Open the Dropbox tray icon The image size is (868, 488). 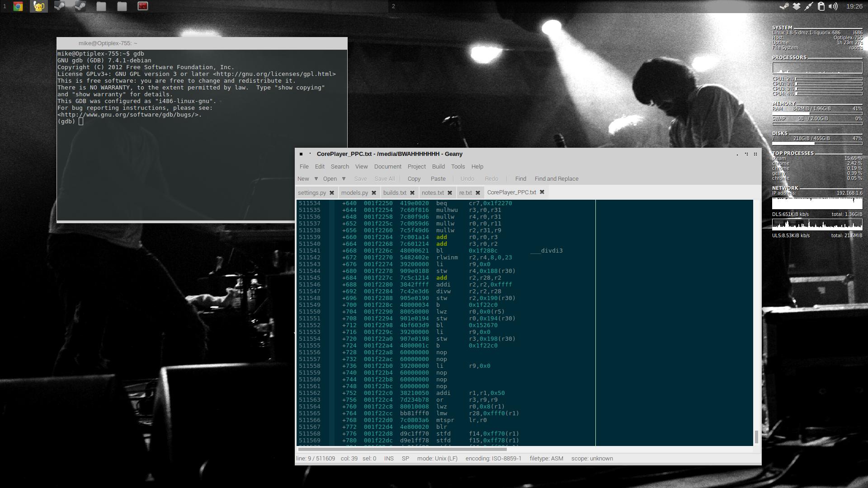[x=797, y=6]
